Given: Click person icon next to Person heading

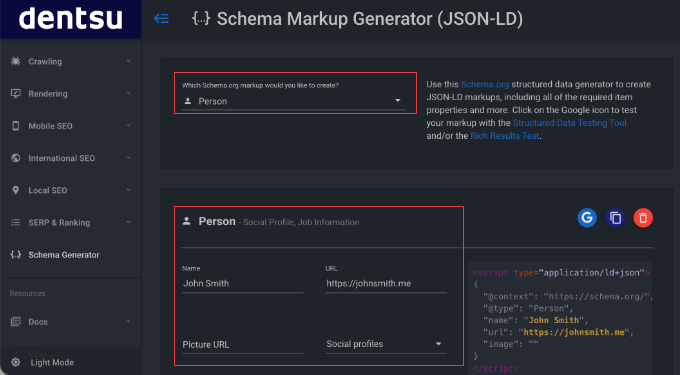Looking at the screenshot, I should click(x=186, y=221).
